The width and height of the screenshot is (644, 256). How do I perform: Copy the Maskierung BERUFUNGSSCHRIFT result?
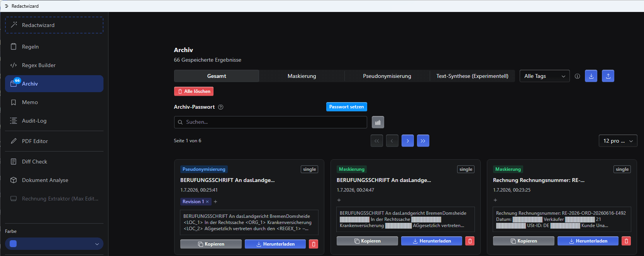click(367, 241)
